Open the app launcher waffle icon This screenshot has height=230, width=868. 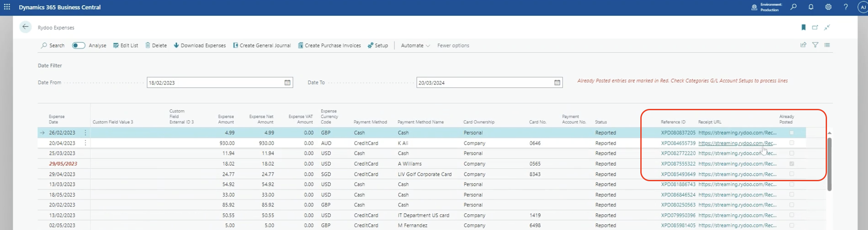tap(7, 7)
